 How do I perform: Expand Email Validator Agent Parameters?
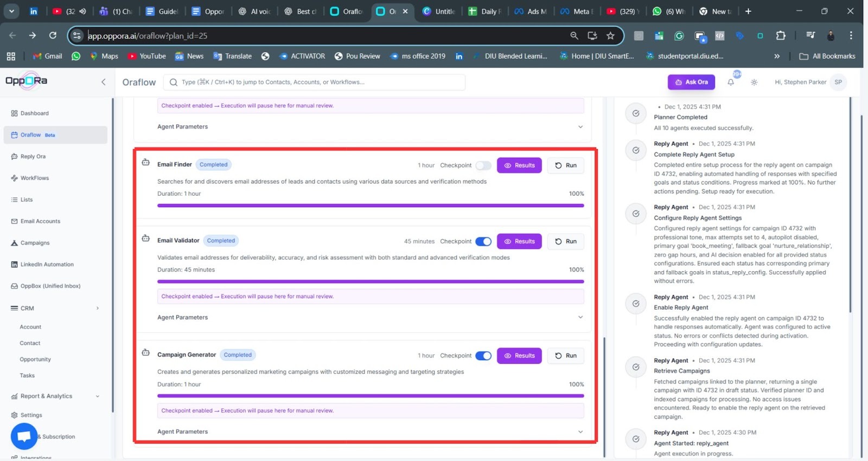(x=580, y=317)
